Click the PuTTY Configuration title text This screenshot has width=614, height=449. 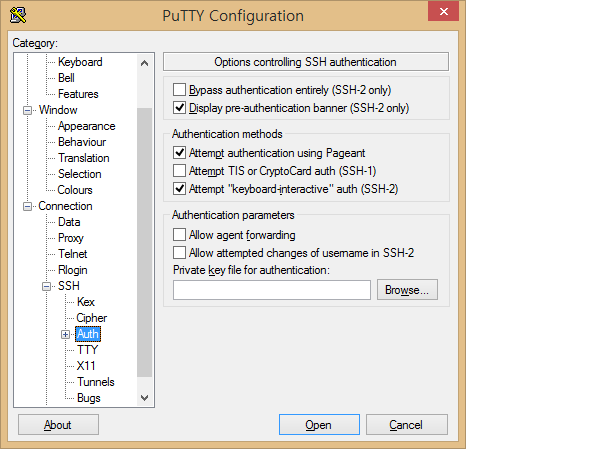point(233,16)
